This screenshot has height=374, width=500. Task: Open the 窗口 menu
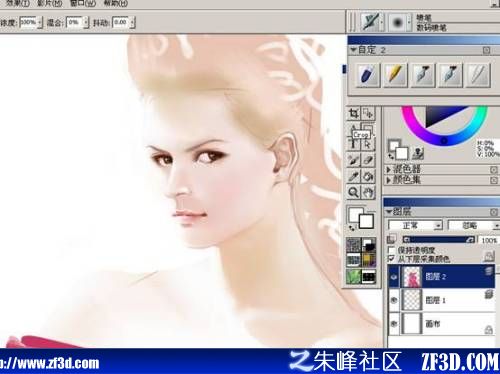pyautogui.click(x=83, y=3)
